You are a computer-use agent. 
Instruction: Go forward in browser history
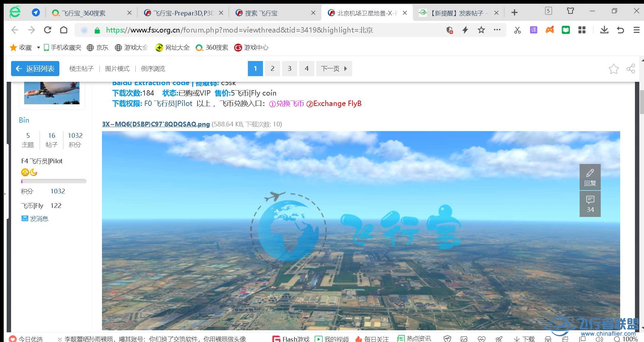[31, 30]
